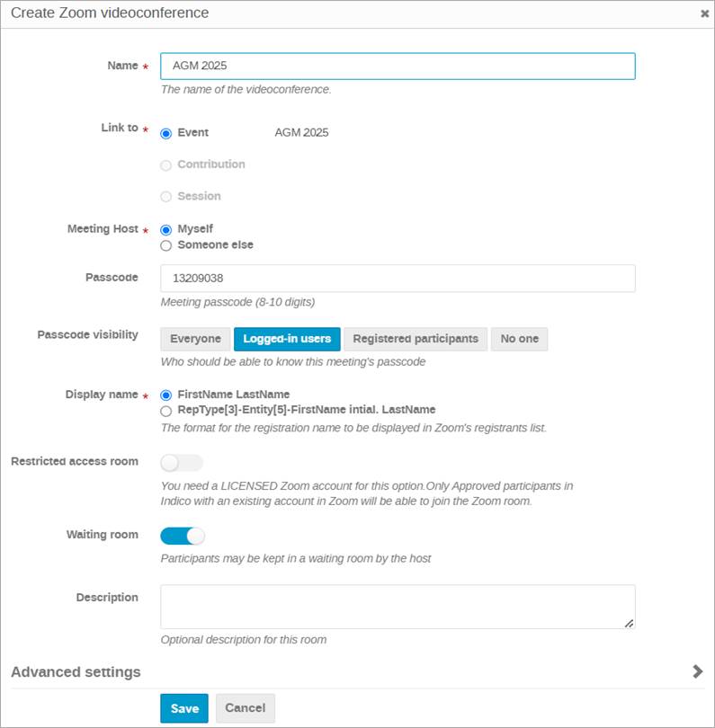Screen dimensions: 715x728
Task: Set passcode visibility to Logged-in users
Action: tap(287, 339)
